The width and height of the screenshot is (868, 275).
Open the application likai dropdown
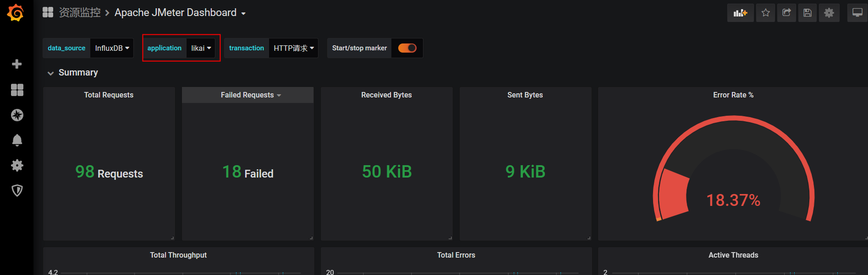(x=201, y=48)
